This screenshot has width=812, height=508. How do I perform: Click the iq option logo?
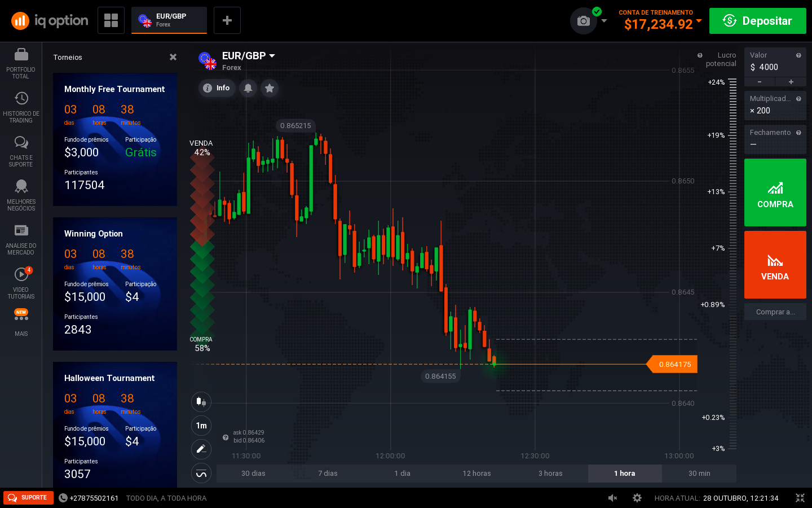pos(50,21)
